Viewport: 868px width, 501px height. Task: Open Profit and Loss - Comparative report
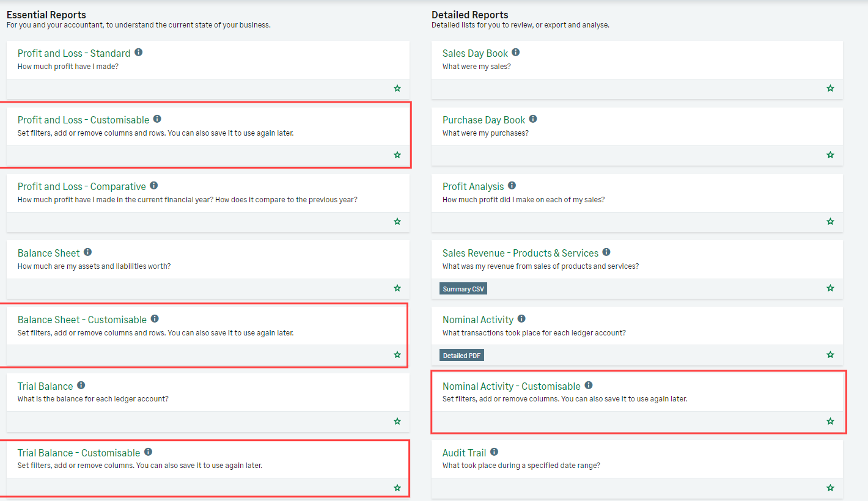click(x=82, y=186)
